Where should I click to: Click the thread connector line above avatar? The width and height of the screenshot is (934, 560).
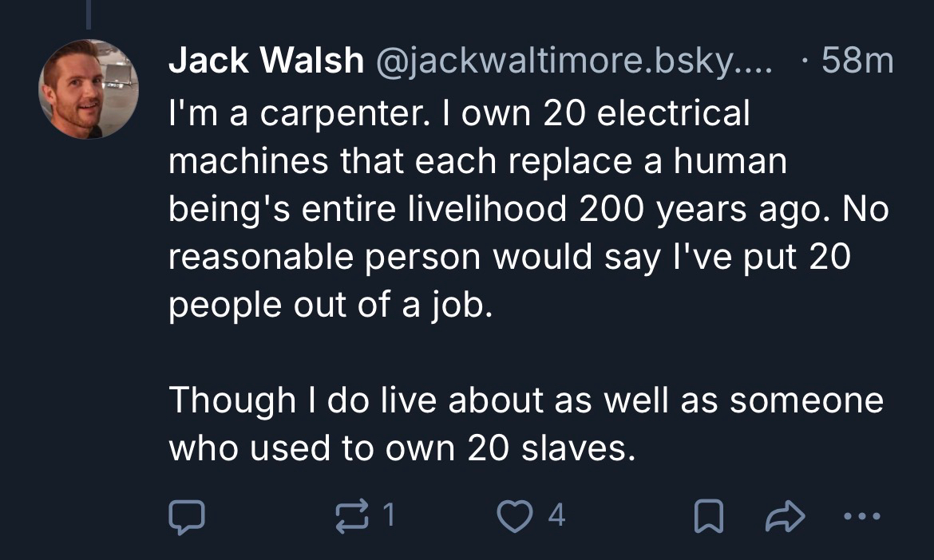[89, 16]
